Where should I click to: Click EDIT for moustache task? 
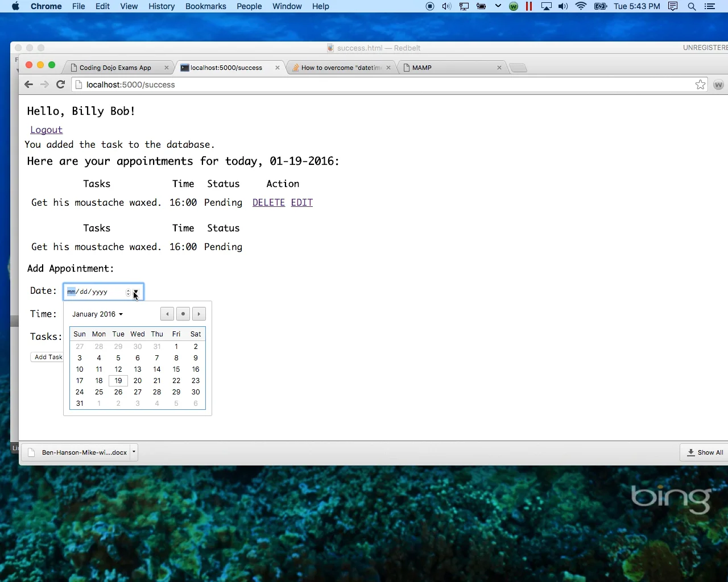click(302, 203)
